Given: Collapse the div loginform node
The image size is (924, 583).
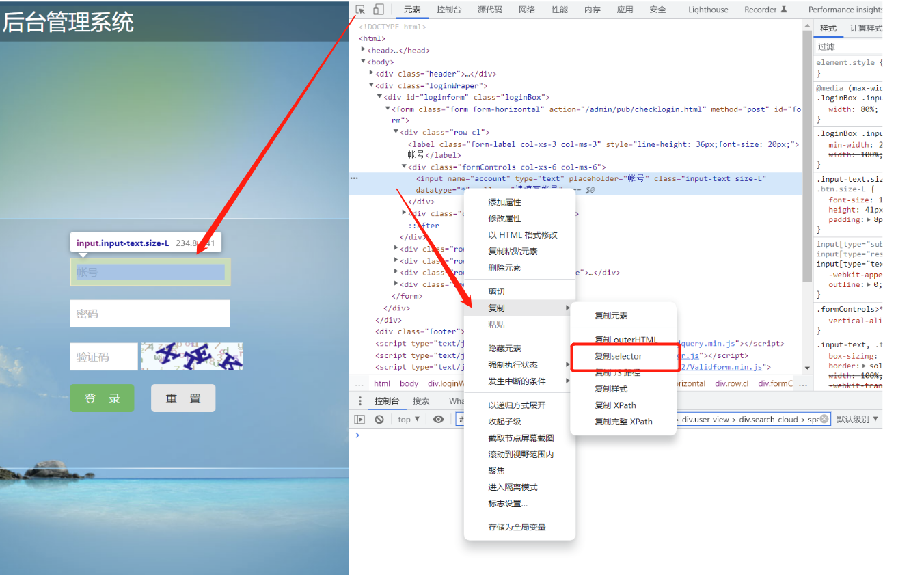Looking at the screenshot, I should click(380, 97).
